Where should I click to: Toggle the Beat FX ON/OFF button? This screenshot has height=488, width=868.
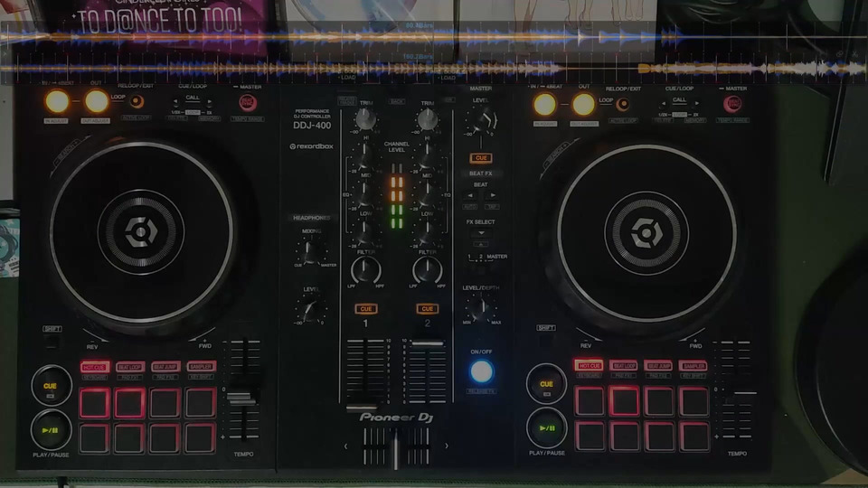click(481, 371)
